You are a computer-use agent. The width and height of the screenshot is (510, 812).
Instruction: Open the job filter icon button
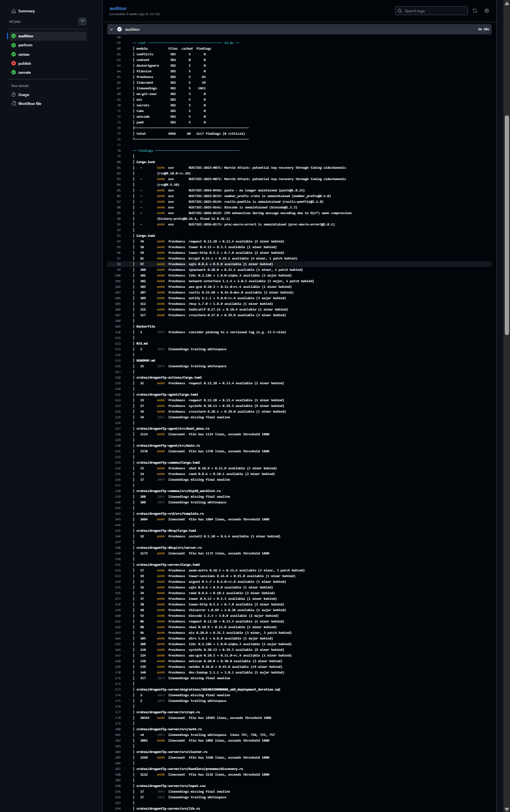tap(82, 21)
